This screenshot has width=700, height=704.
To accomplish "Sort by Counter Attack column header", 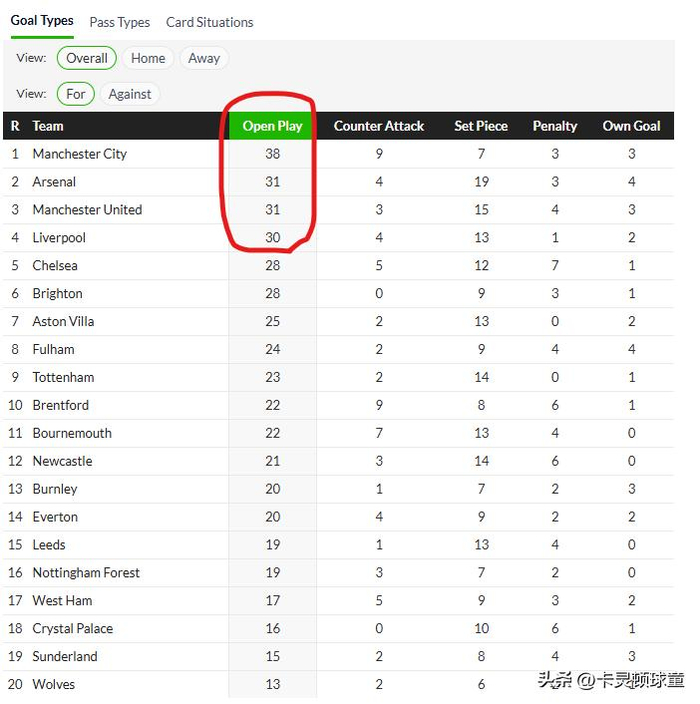I will 379,126.
